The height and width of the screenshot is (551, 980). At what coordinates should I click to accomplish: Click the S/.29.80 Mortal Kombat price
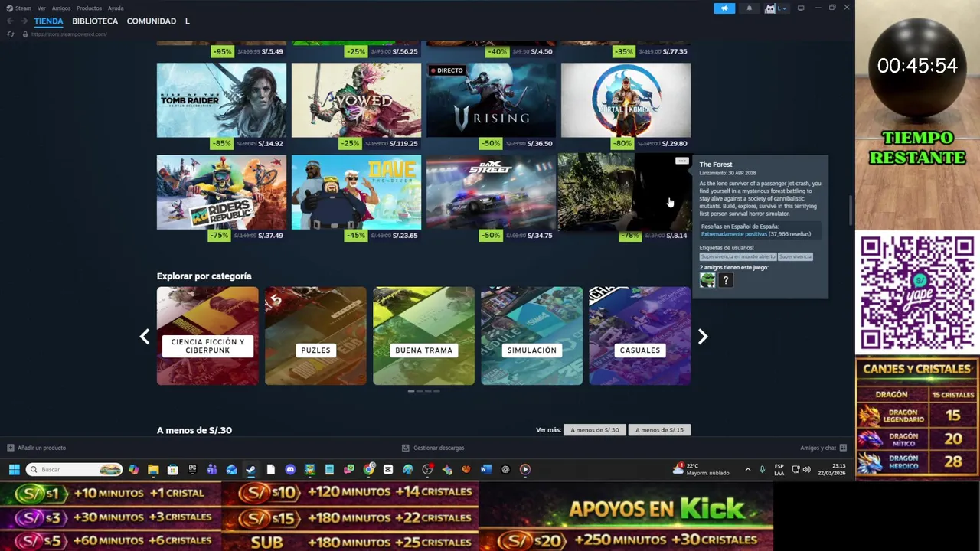click(674, 143)
